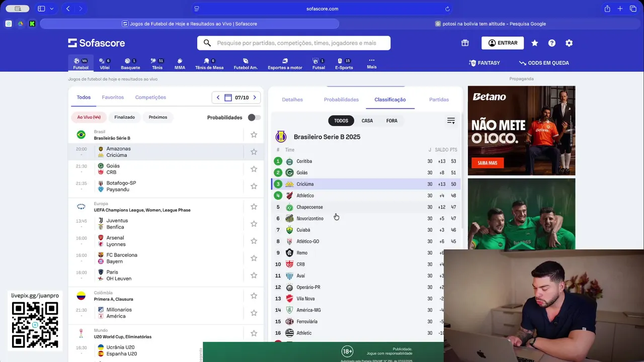644x362 pixels.
Task: Show the browser tab overview
Action: 633,9
